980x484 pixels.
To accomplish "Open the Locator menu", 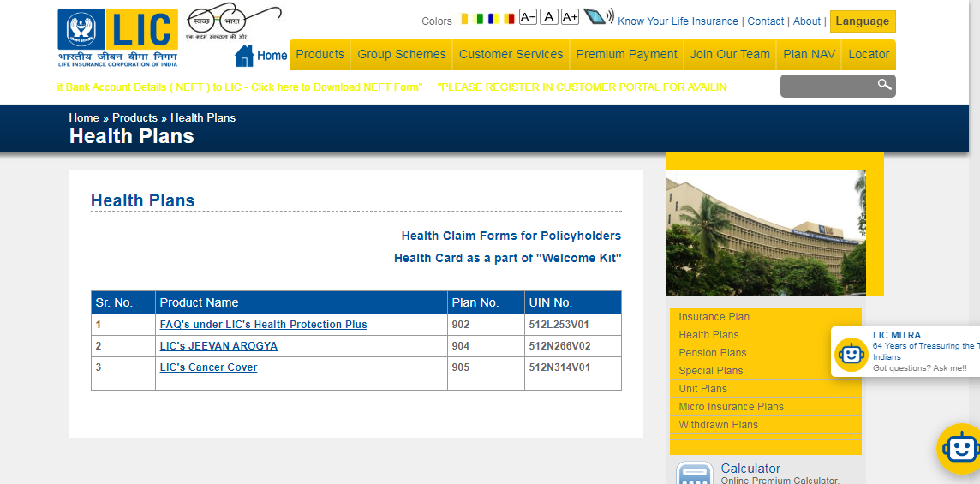I will click(869, 55).
